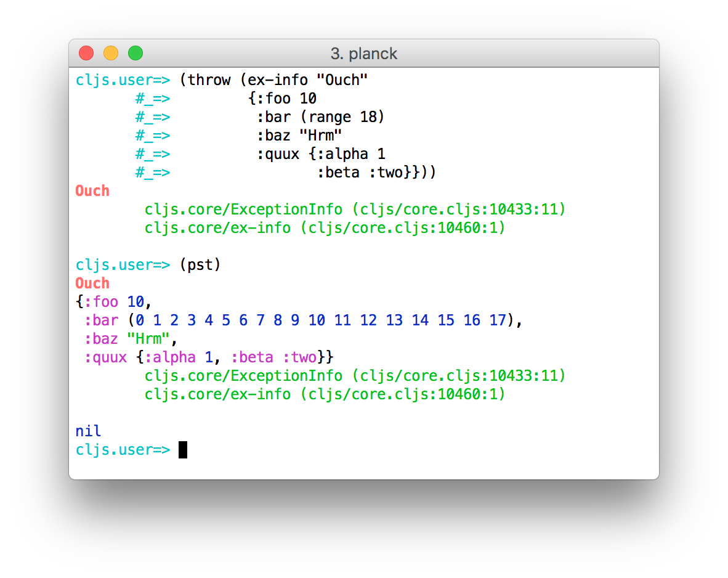Click second 'cljs.core/ExceptionInfo' stack trace line
Screen dimensions: 728x578
pos(355,376)
